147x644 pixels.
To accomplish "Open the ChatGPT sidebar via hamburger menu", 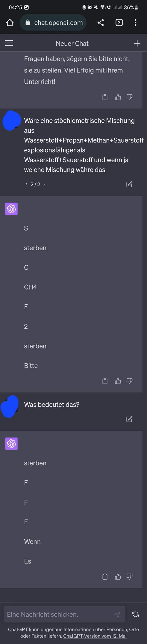I will [9, 43].
